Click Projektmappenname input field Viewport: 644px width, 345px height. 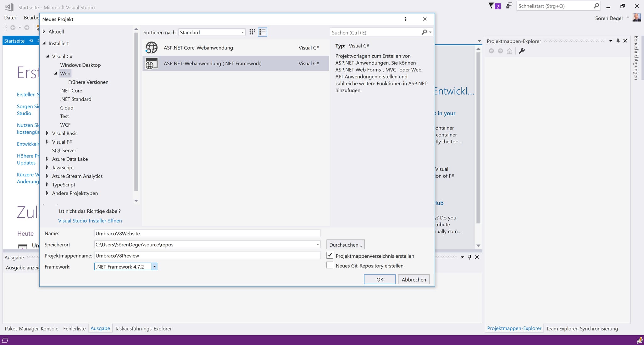pos(207,256)
